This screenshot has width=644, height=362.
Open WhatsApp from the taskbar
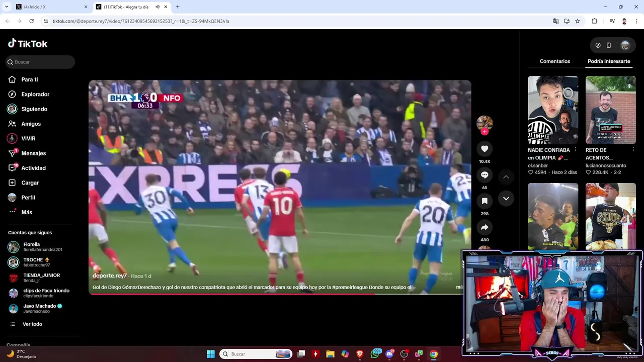[375, 354]
